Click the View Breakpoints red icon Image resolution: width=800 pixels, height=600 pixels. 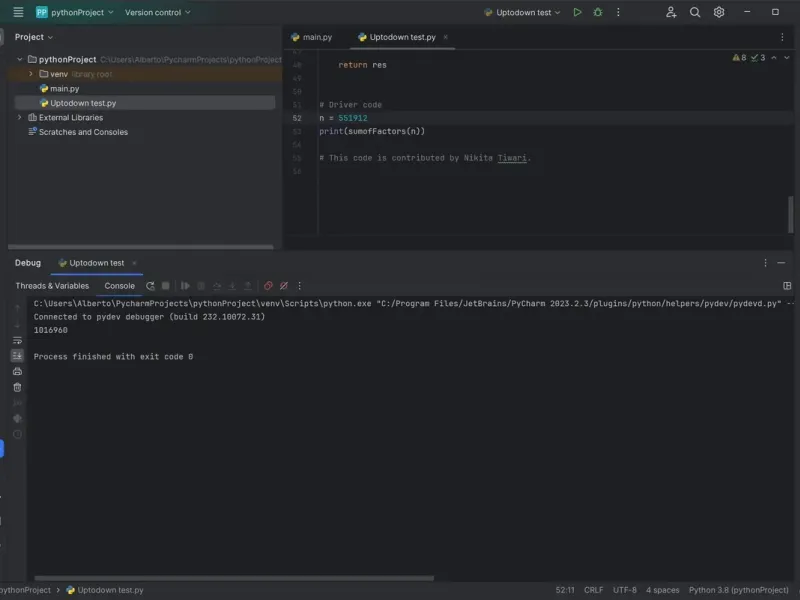pos(268,286)
